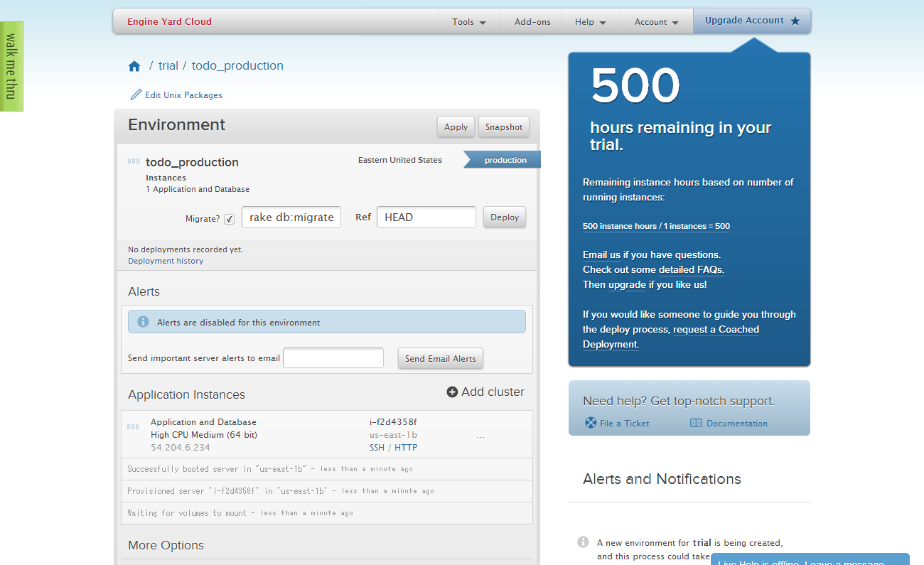Go to the home dashboard icon

(x=134, y=66)
